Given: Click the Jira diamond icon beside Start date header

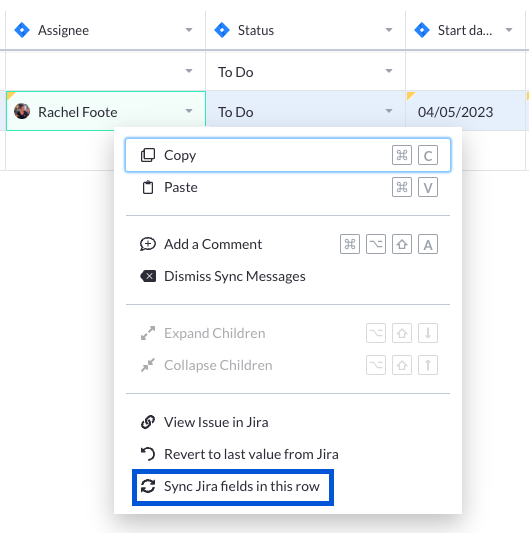Looking at the screenshot, I should [422, 30].
